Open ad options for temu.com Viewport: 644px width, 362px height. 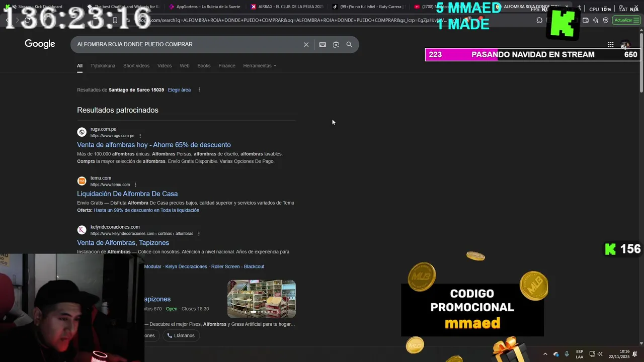click(135, 185)
